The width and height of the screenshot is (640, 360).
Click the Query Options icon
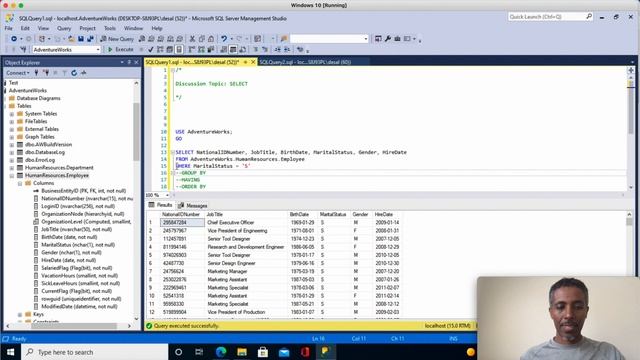pos(169,49)
